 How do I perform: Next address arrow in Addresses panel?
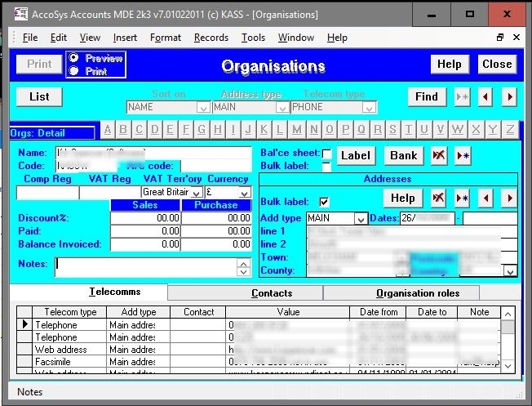[510, 198]
